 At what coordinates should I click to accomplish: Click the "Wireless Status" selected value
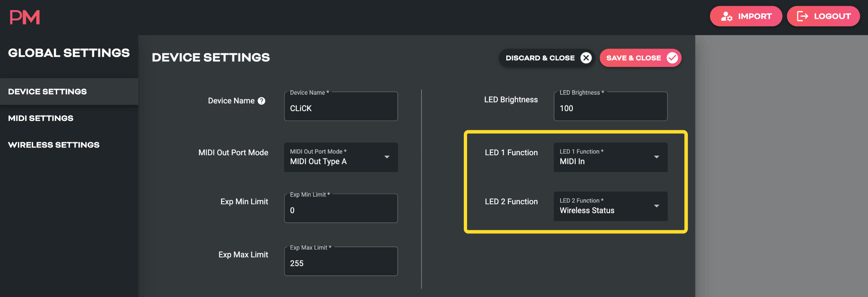587,211
